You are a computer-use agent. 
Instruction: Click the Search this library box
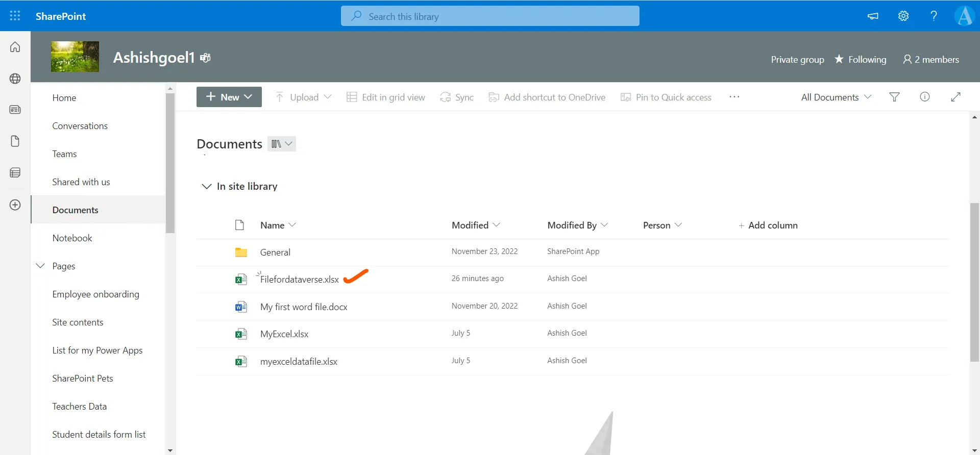click(490, 16)
